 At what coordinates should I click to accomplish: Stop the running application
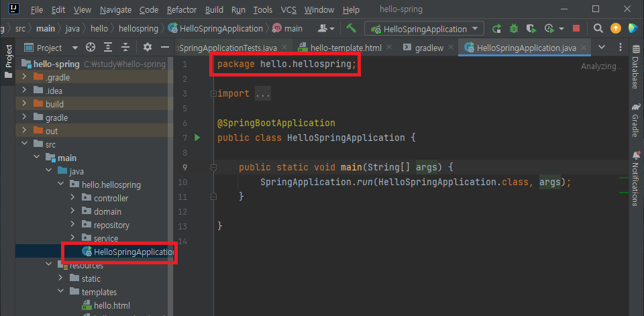point(576,29)
